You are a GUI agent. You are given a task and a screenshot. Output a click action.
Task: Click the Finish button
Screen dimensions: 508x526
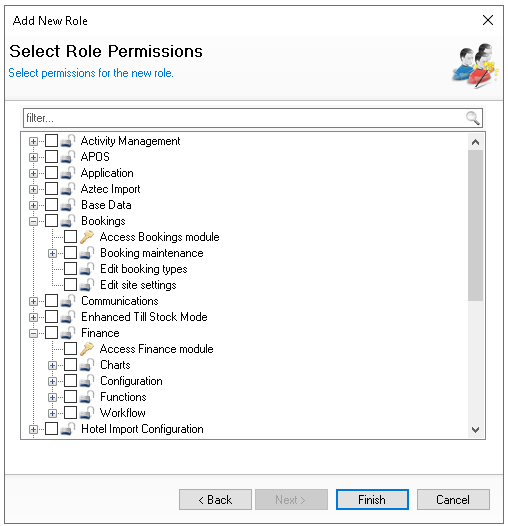coord(372,499)
